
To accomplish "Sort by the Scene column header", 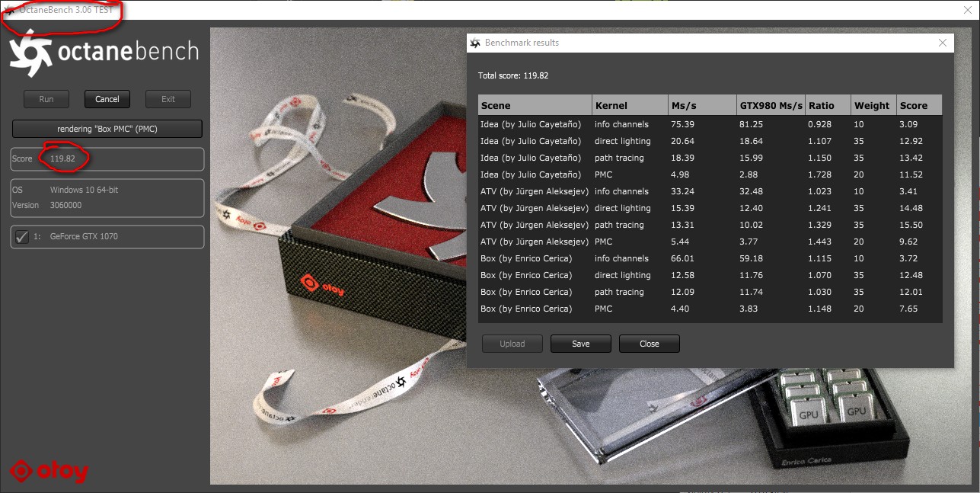I will pos(535,105).
